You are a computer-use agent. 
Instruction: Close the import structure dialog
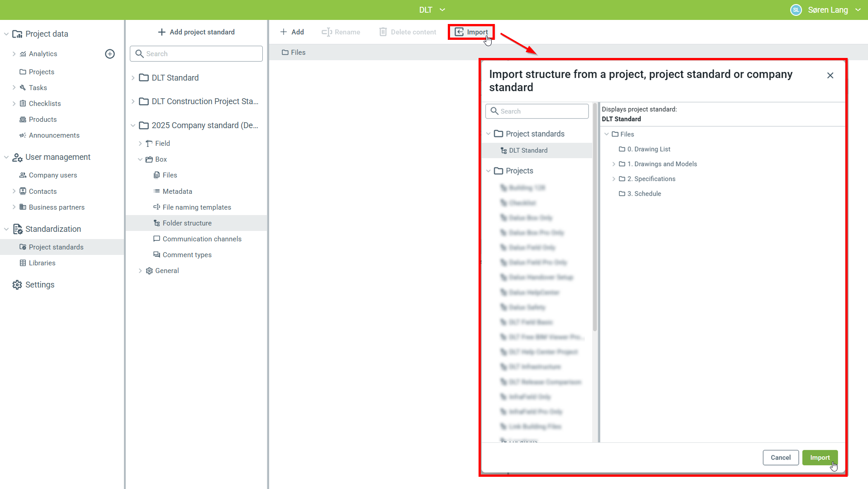point(830,76)
